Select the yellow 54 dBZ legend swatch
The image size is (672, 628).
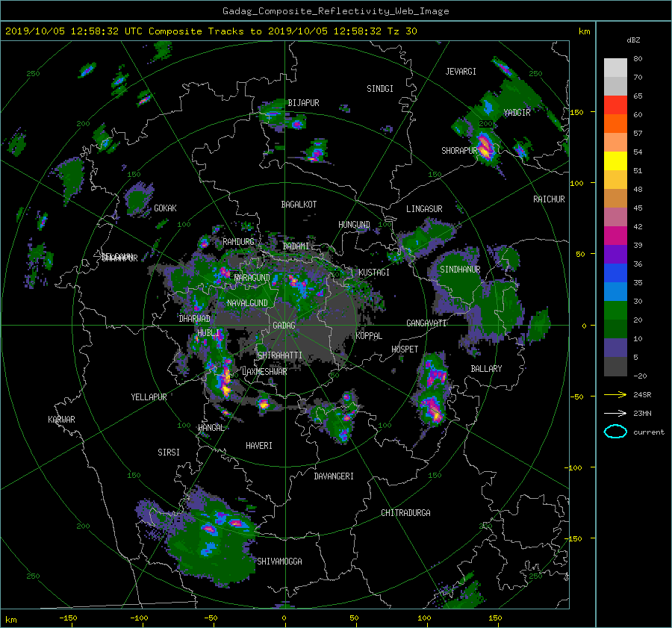tap(615, 161)
